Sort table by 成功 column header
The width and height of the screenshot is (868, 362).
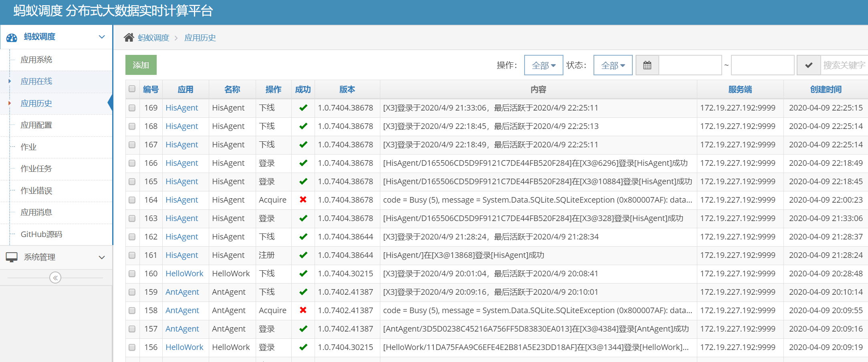303,89
